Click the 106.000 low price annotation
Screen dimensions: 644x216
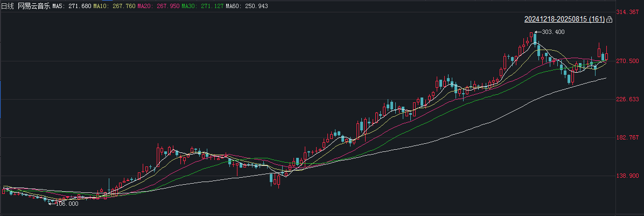click(x=67, y=204)
